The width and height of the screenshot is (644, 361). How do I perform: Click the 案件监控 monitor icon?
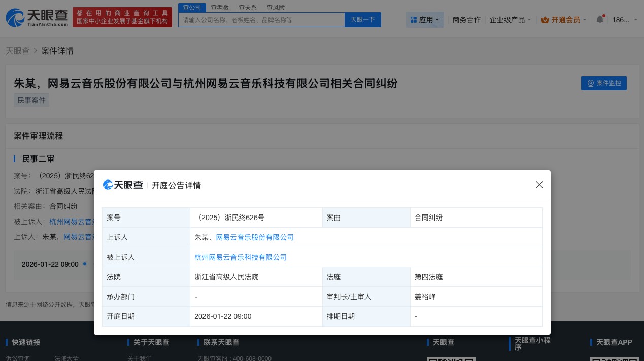pyautogui.click(x=590, y=83)
